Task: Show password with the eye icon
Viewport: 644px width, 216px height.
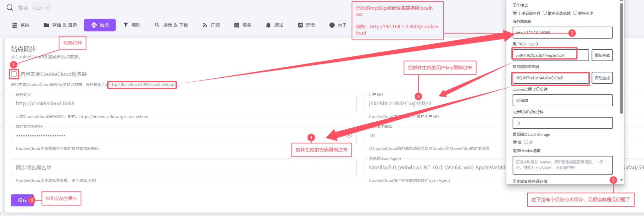Action: (x=349, y=136)
